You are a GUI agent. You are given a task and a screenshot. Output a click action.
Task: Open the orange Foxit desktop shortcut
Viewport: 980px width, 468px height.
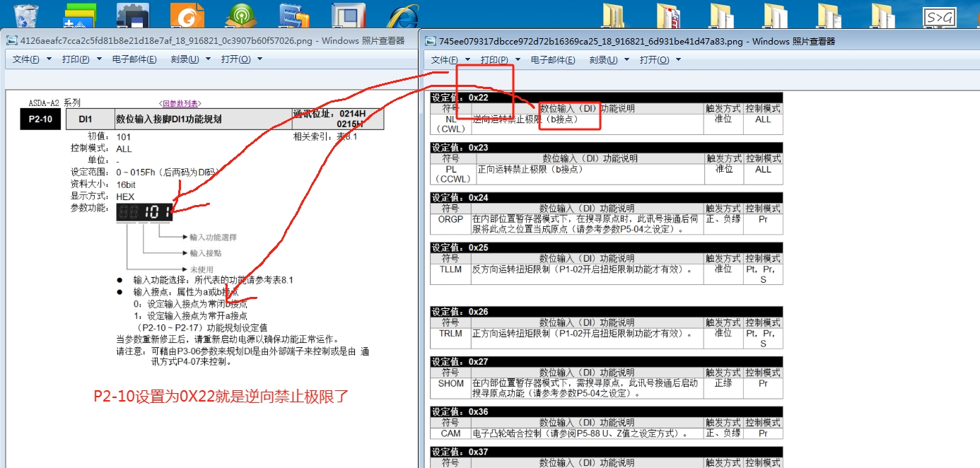[x=188, y=15]
